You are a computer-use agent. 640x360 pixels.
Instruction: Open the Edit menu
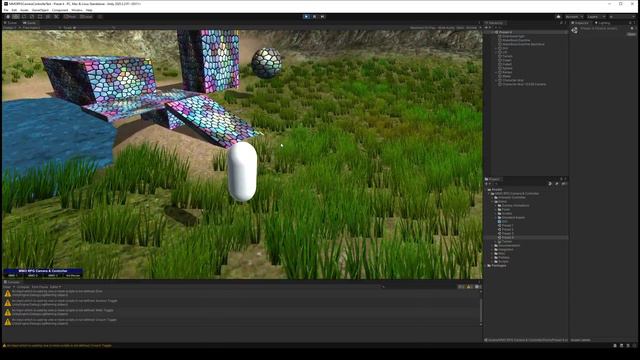tap(14, 10)
